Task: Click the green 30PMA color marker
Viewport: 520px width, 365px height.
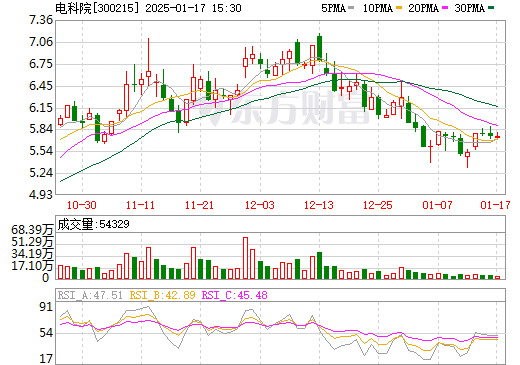Action: coord(491,7)
